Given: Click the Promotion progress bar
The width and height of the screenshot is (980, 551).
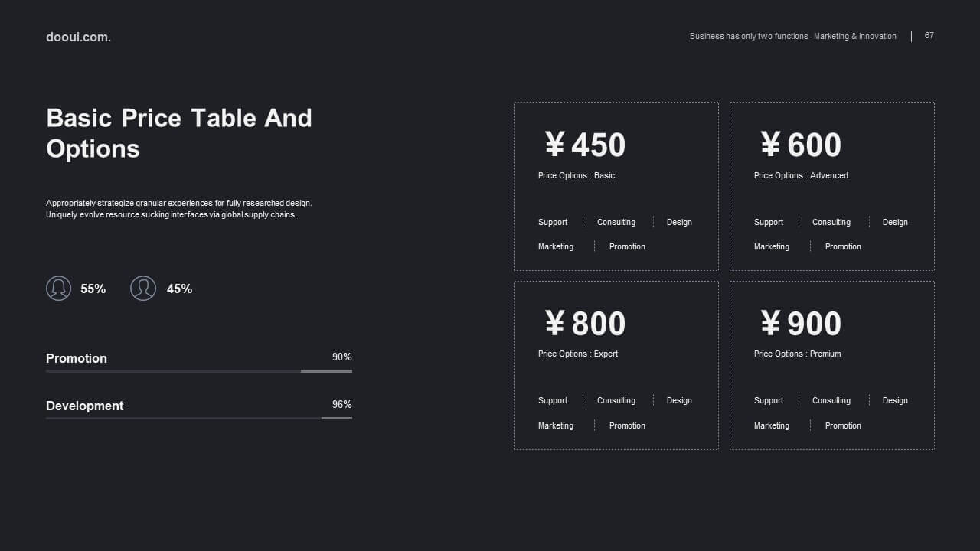Looking at the screenshot, I should (199, 371).
